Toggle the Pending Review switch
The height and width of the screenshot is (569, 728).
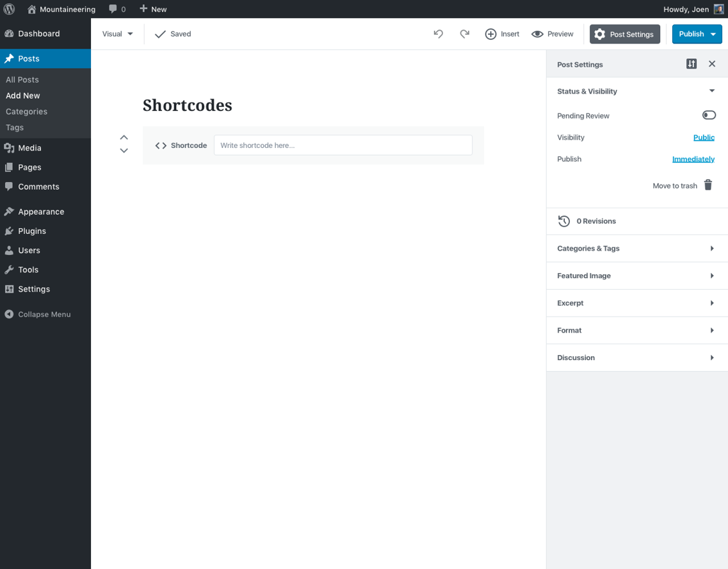(x=709, y=115)
